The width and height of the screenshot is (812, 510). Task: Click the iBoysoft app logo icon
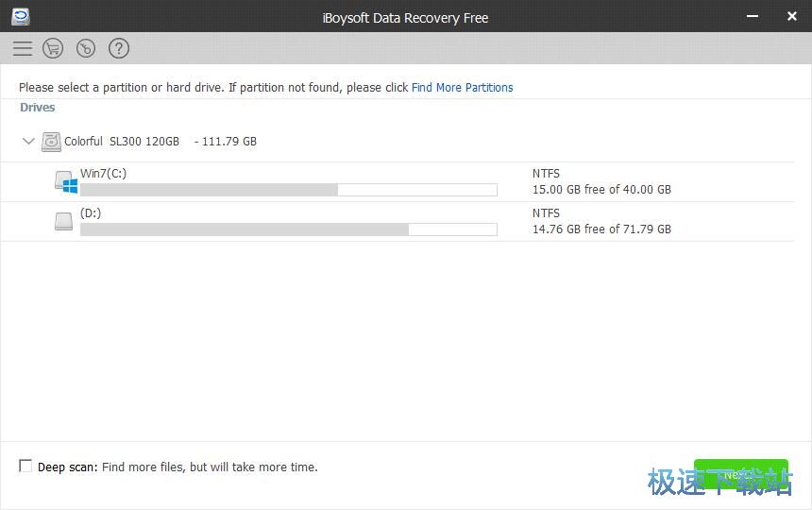coord(20,16)
